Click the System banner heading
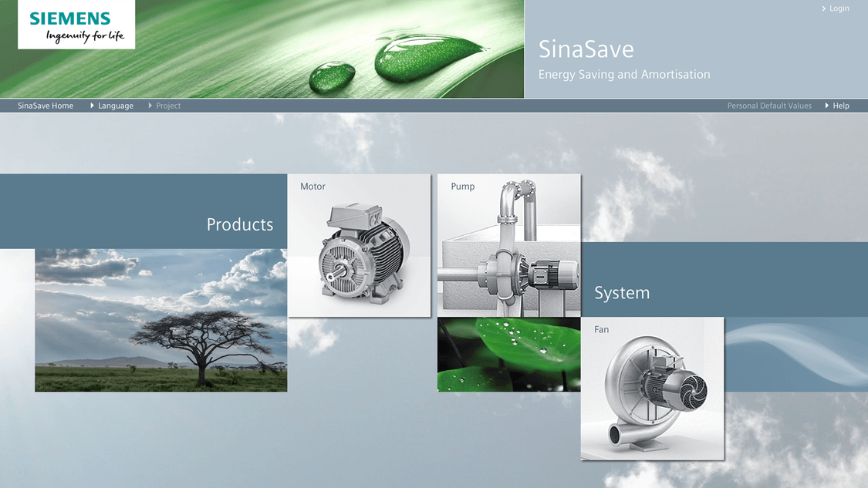 pyautogui.click(x=621, y=293)
